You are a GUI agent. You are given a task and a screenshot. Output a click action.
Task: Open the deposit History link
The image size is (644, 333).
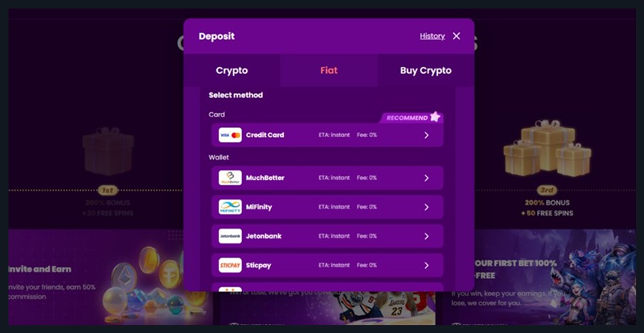coord(432,36)
